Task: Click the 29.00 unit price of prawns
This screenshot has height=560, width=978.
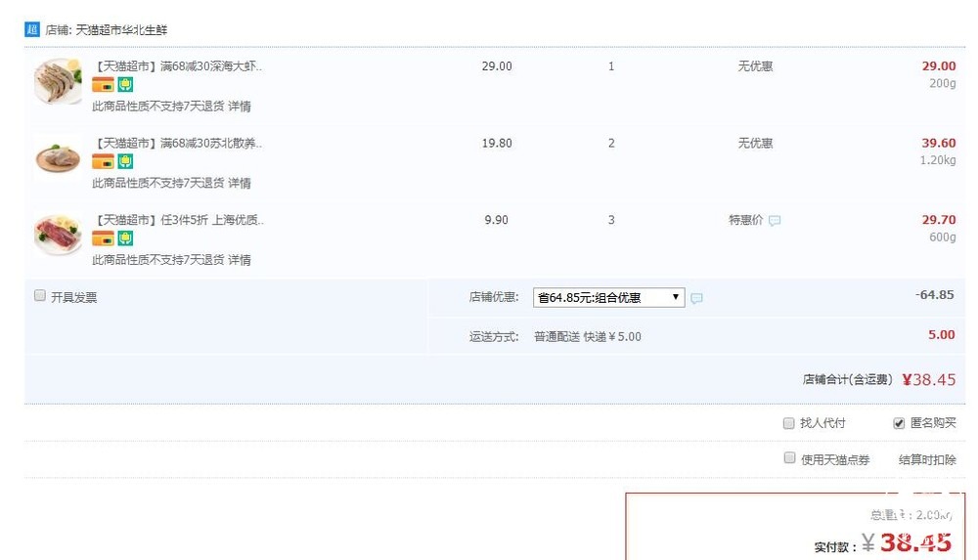Action: pyautogui.click(x=497, y=66)
